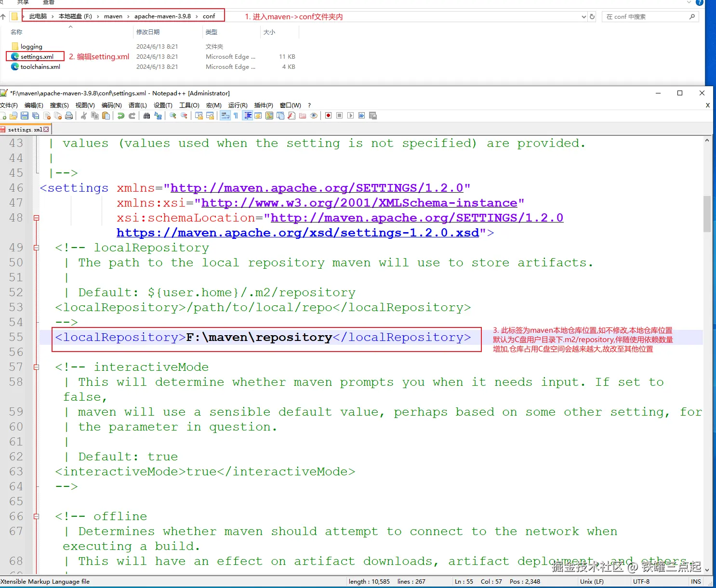Collapse interactiveMode comment fold at line 57
Viewport: 716px width, 588px height.
click(36, 367)
